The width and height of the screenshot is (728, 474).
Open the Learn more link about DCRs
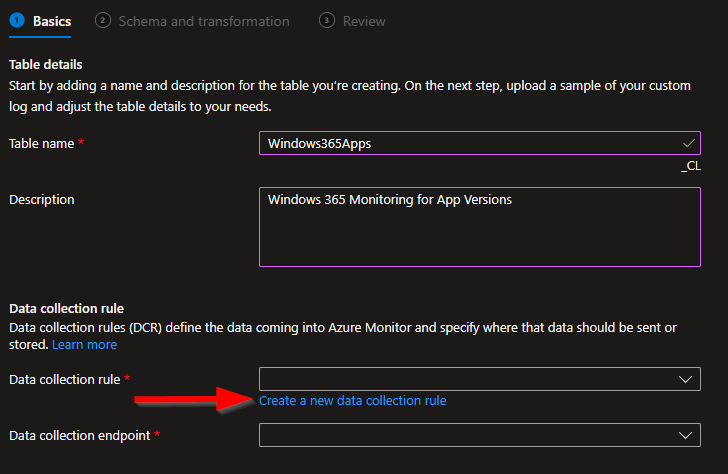point(84,344)
